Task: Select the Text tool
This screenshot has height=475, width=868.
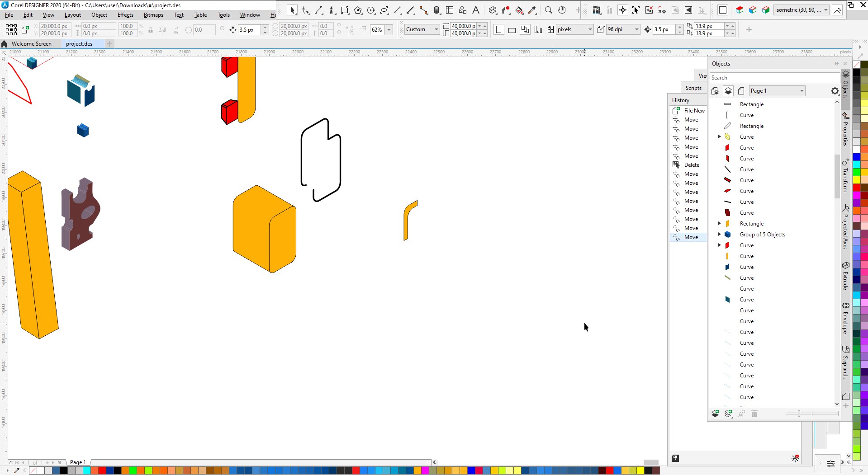Action: (476, 10)
